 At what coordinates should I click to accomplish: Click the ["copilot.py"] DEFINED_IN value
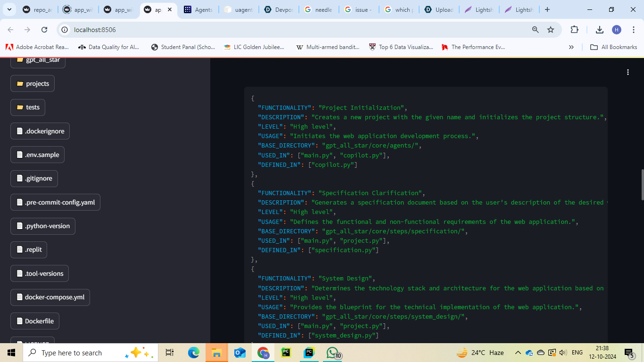[x=332, y=165]
